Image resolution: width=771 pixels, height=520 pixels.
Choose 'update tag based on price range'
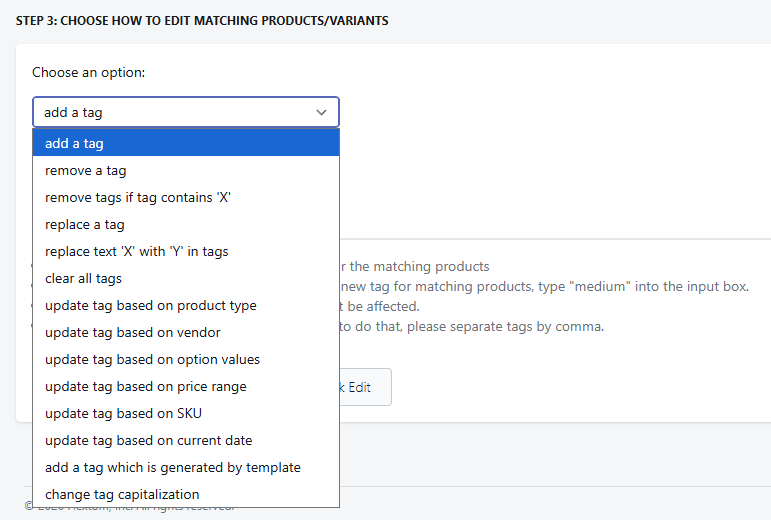(x=186, y=387)
